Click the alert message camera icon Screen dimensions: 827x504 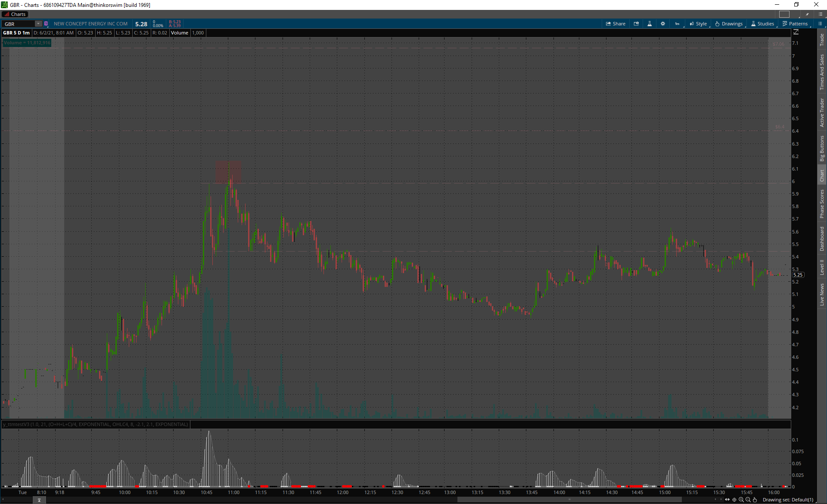pyautogui.click(x=636, y=24)
